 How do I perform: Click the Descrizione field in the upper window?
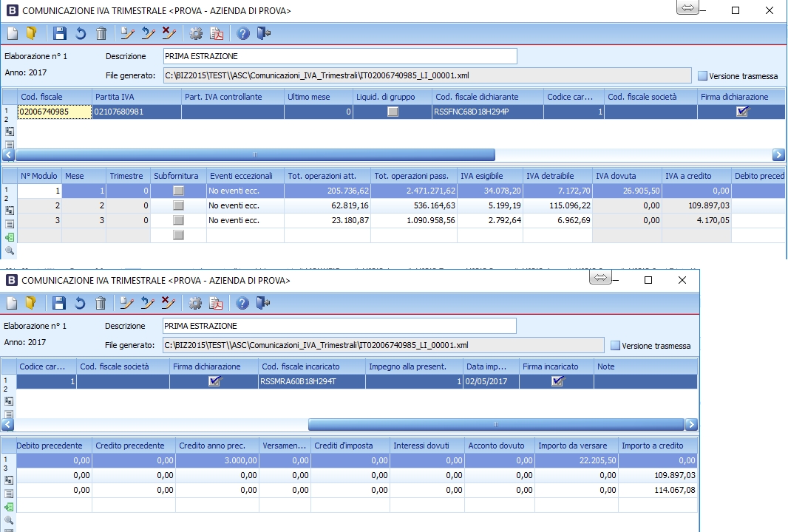coord(339,56)
